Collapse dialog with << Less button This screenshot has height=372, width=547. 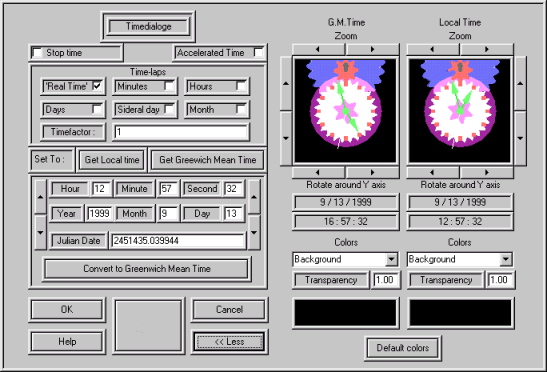click(x=230, y=342)
